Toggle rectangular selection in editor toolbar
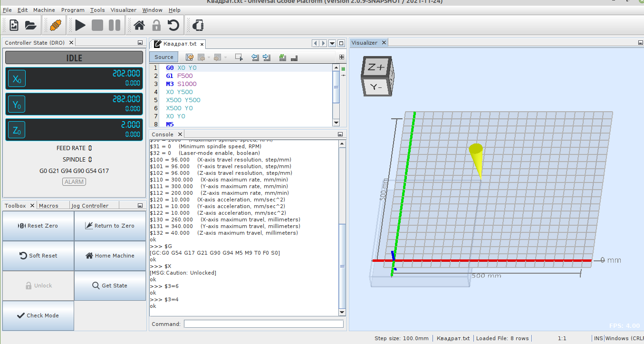This screenshot has height=344, width=644. pos(239,57)
